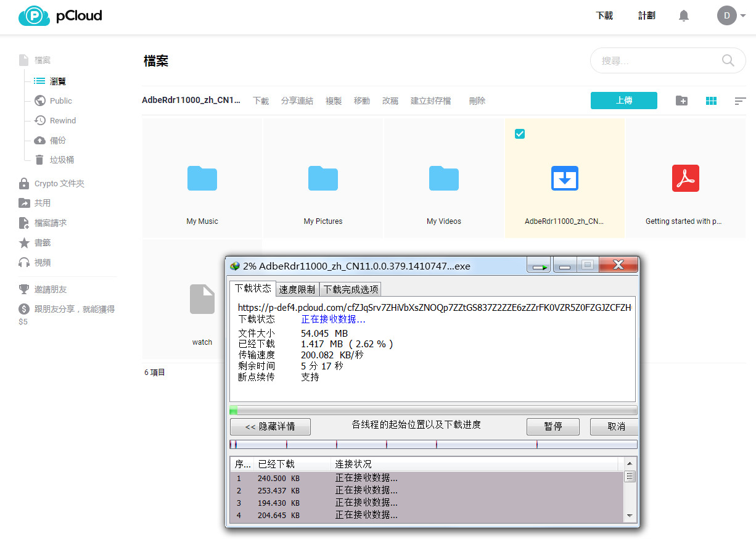Select thread row 253.437 KB

[x=427, y=490]
